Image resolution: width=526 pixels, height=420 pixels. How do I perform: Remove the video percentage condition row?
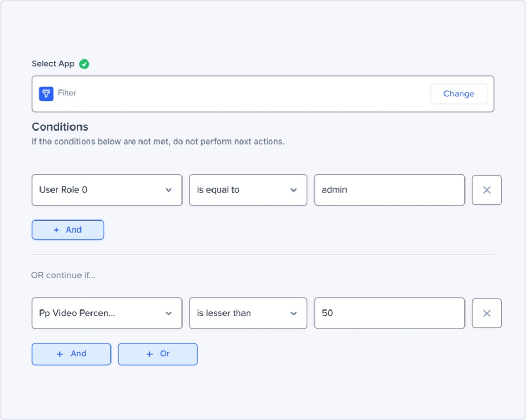click(487, 313)
